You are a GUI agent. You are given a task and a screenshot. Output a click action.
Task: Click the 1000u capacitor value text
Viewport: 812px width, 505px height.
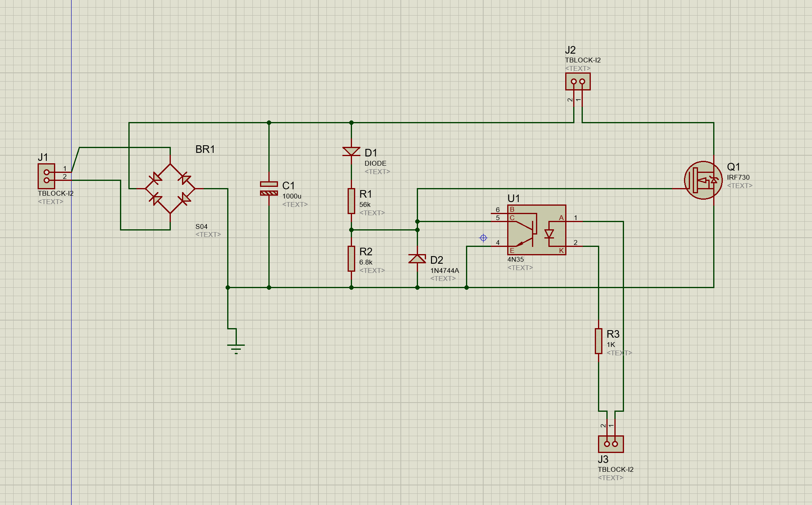[292, 196]
